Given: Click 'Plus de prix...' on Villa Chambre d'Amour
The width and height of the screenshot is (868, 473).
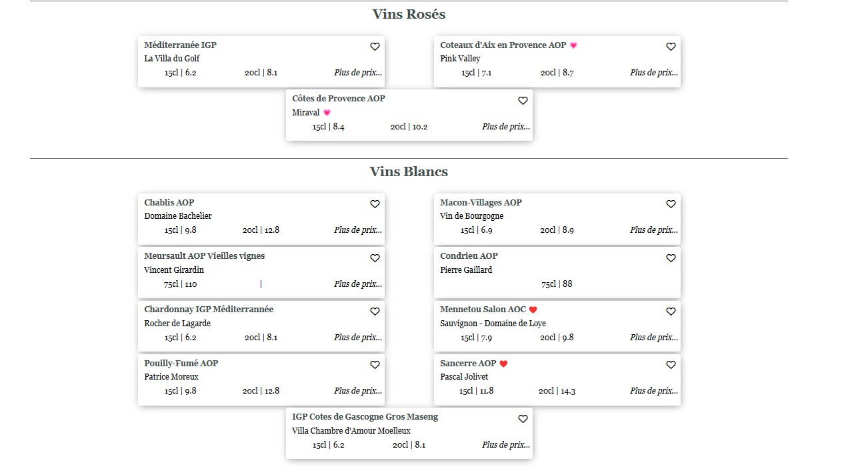Looking at the screenshot, I should point(506,445).
